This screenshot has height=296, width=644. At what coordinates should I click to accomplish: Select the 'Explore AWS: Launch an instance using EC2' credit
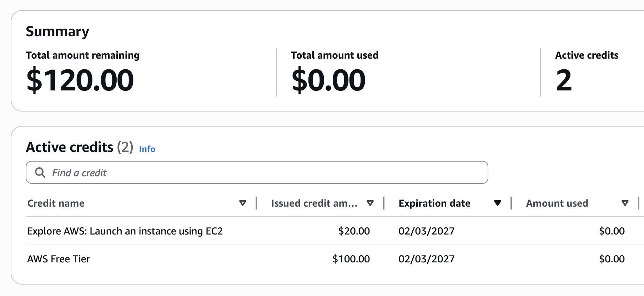125,231
